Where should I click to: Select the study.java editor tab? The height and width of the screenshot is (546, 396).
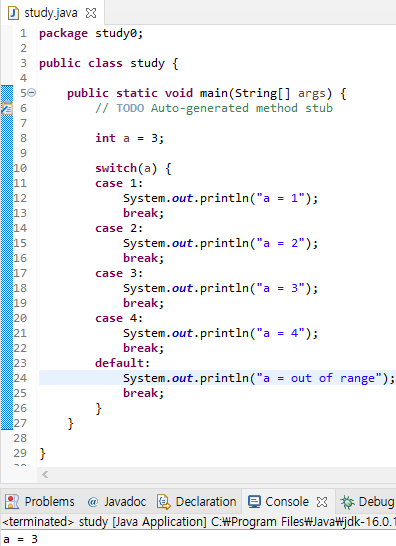(x=51, y=13)
